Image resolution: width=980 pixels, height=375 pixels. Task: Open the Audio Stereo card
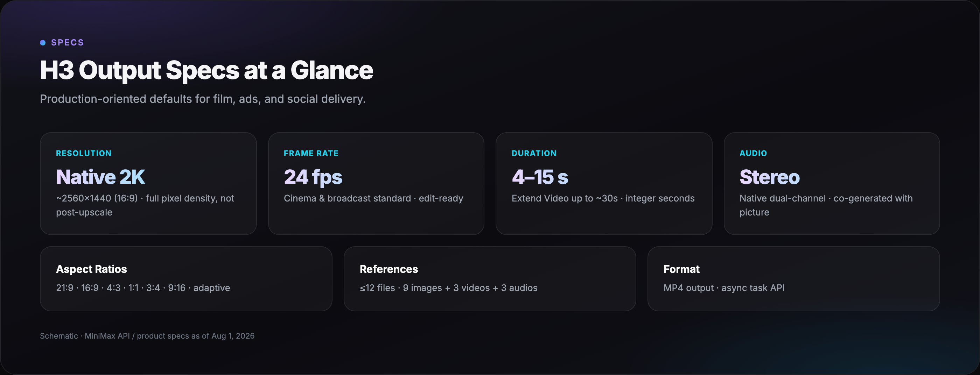[832, 183]
